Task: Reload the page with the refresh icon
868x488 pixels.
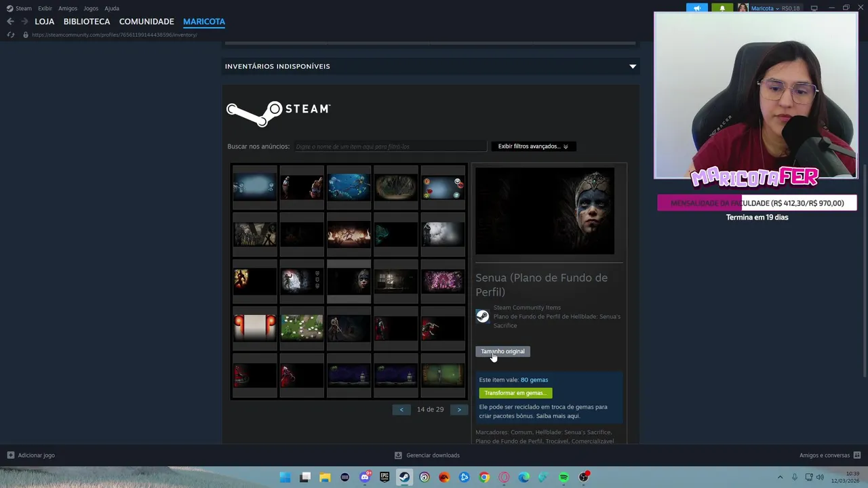Action: (10, 35)
